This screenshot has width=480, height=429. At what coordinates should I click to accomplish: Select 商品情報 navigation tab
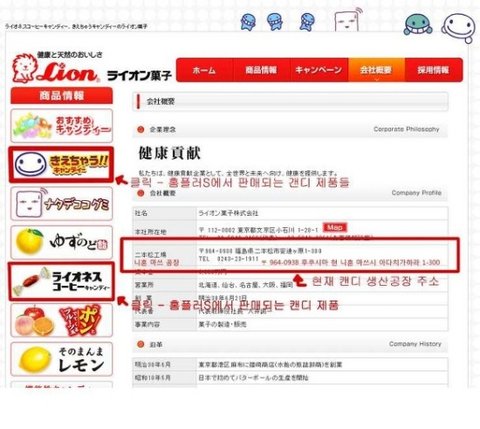pos(262,70)
